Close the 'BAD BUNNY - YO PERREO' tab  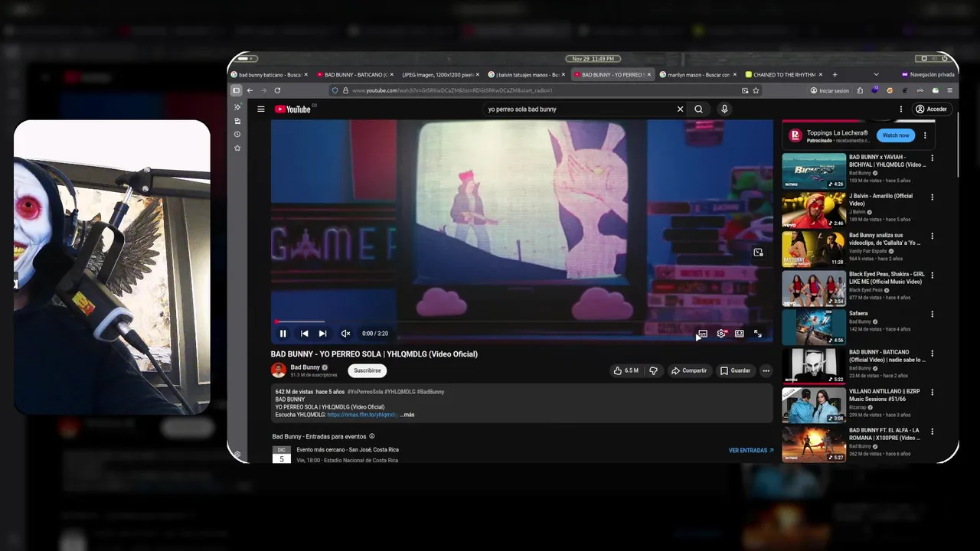649,75
